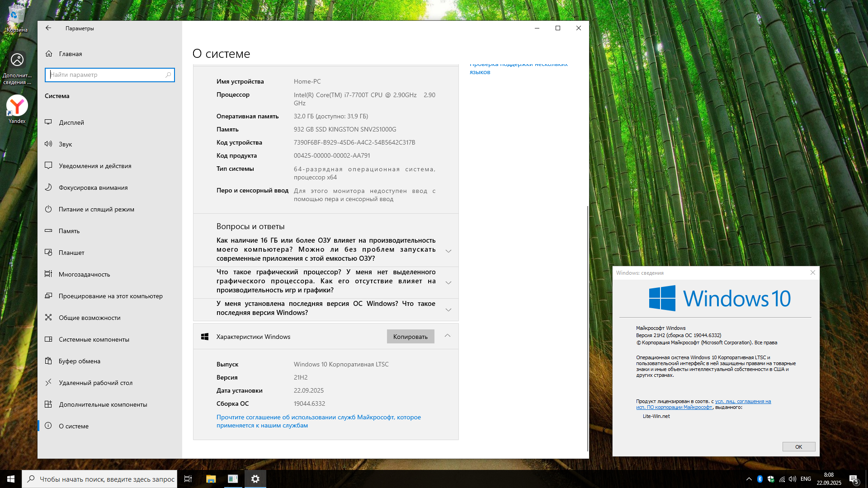Select Многозадачность in the sidebar
Image resolution: width=868 pixels, height=488 pixels.
pos(84,274)
